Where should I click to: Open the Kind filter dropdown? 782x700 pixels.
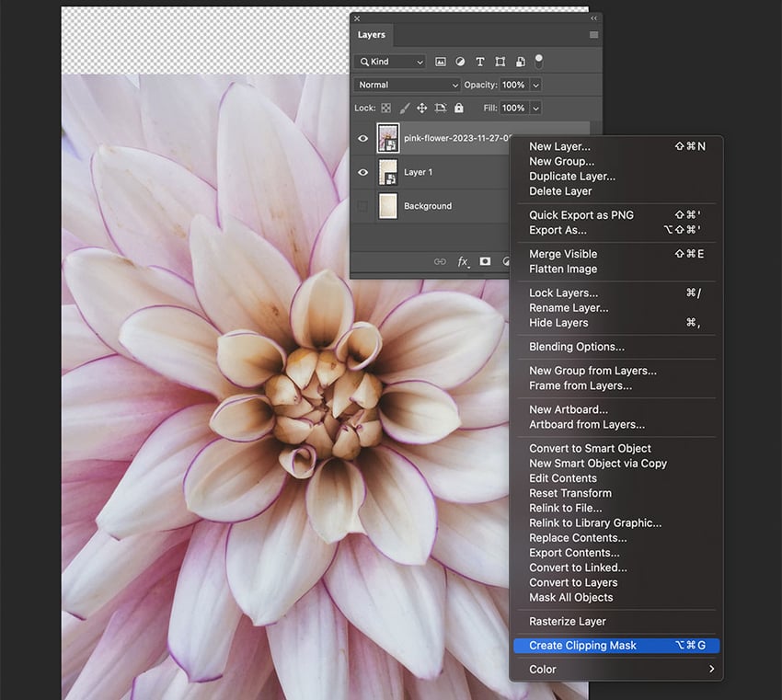pyautogui.click(x=389, y=61)
